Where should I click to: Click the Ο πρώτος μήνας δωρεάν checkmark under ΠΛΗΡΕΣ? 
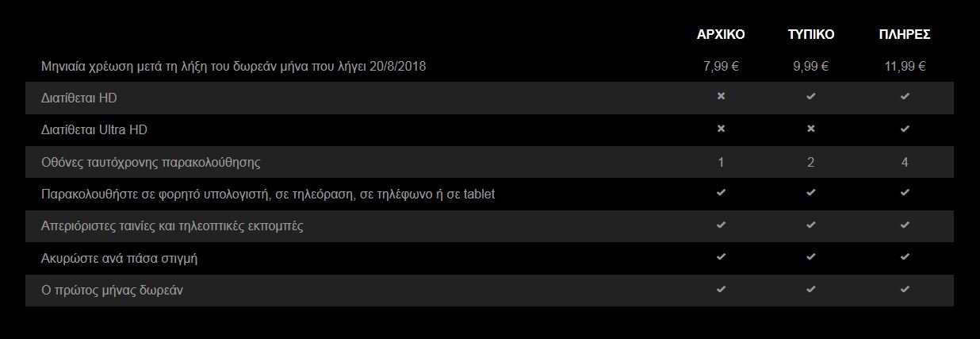click(905, 290)
